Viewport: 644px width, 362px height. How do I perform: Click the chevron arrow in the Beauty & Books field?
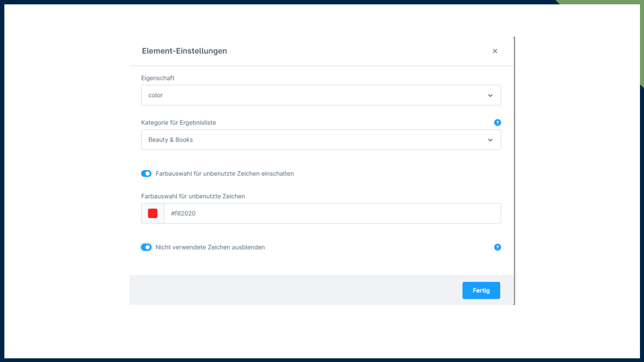pos(490,140)
